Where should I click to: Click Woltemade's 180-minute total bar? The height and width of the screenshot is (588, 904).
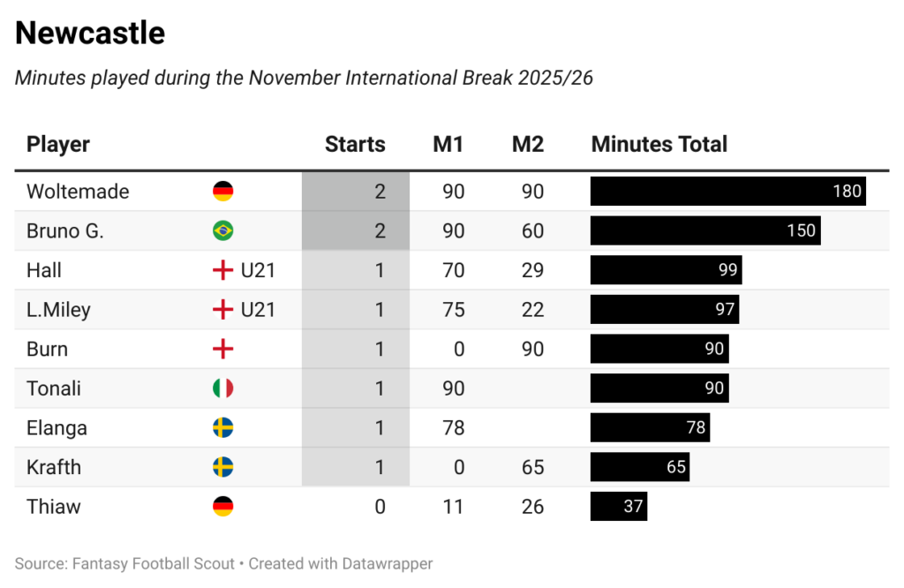(x=727, y=192)
